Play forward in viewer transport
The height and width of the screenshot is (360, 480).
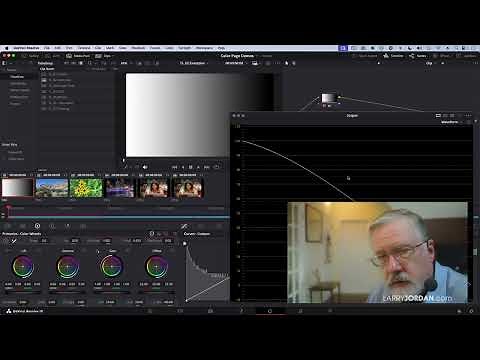[198, 167]
